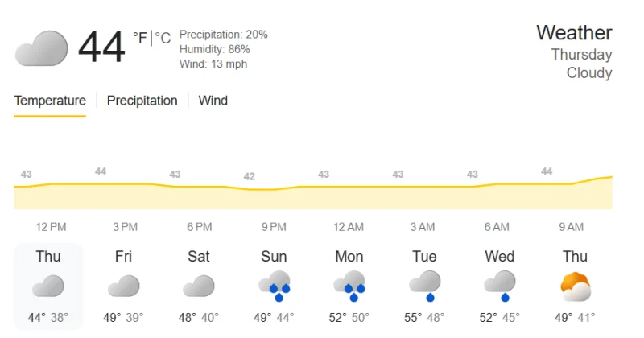
Task: Choose the Tue forecast day label
Action: tap(425, 256)
